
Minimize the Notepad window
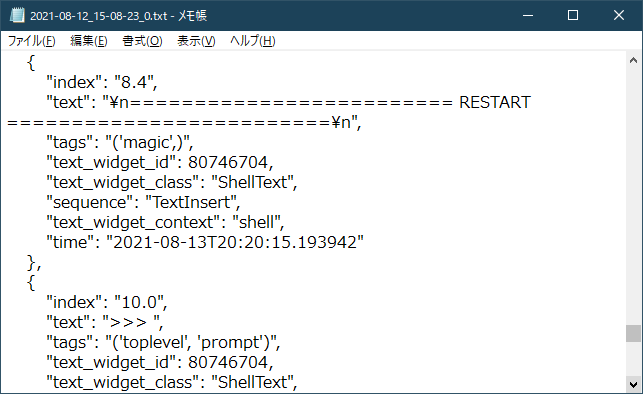pyautogui.click(x=528, y=16)
